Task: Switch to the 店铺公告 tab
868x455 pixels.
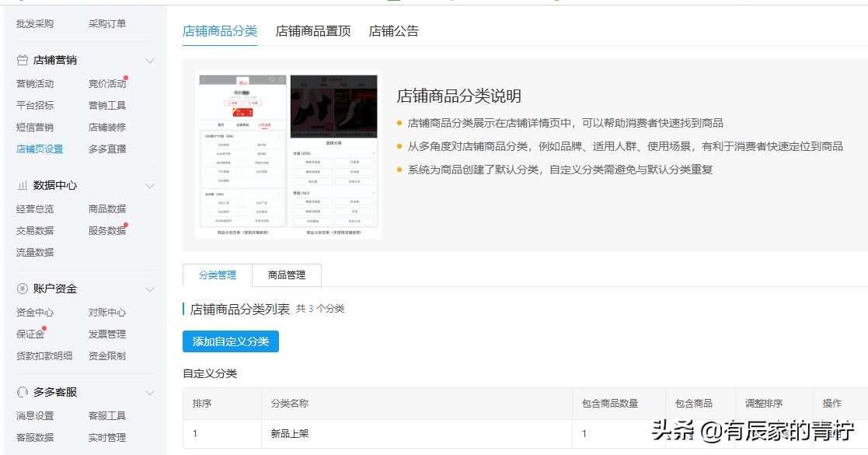Action: pos(394,30)
